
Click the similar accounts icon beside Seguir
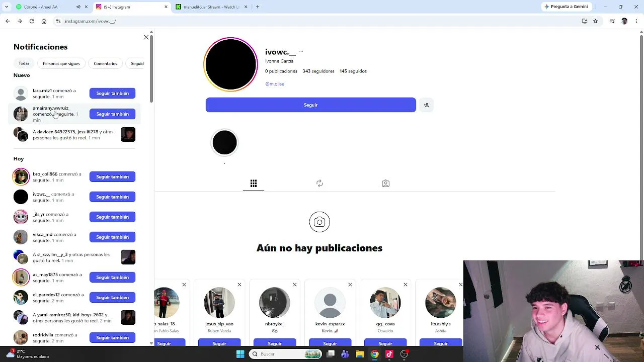tap(426, 105)
